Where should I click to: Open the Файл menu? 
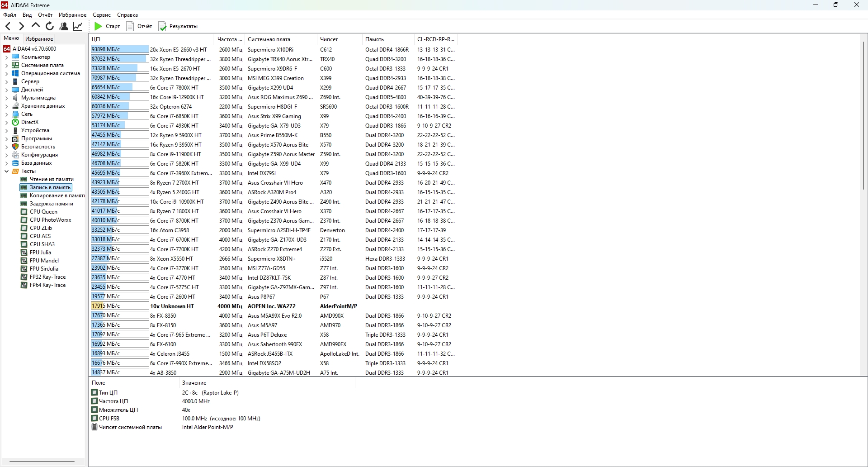[9, 15]
